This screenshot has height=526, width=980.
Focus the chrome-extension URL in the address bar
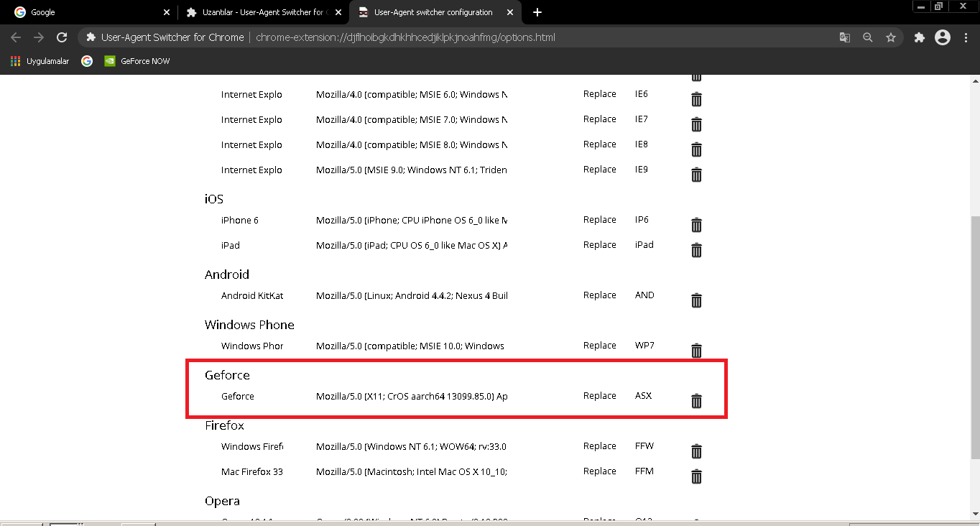pyautogui.click(x=405, y=37)
